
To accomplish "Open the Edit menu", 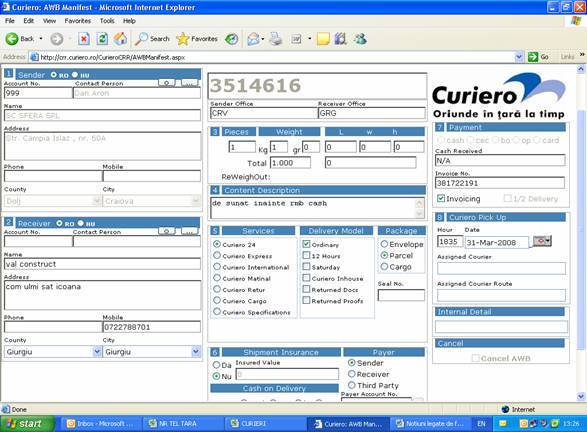I will coord(28,21).
